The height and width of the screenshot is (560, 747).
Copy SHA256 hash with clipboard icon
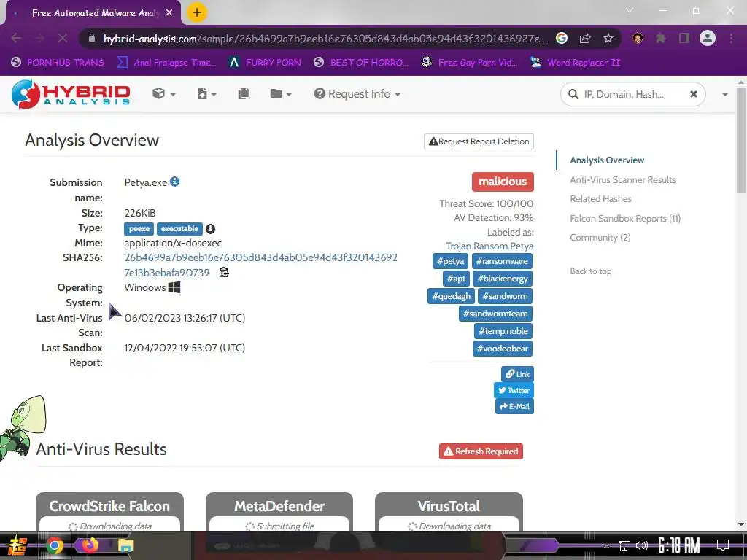[224, 273]
